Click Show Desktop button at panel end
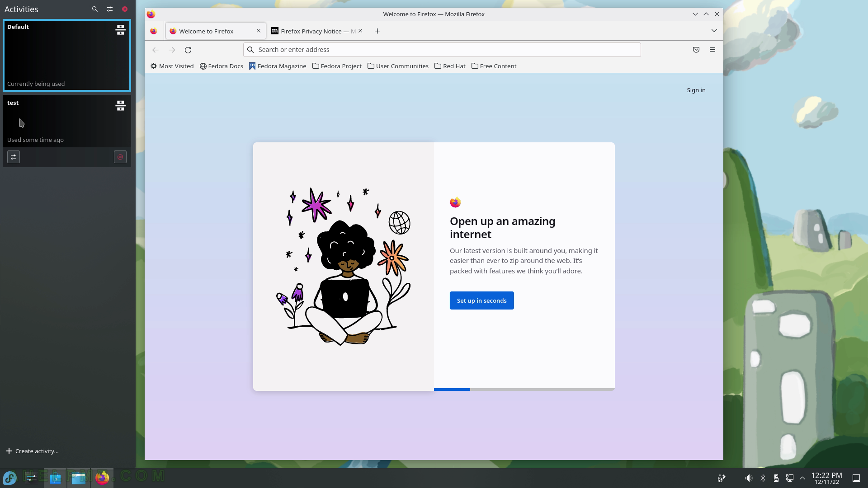The image size is (868, 488). pos(856,478)
